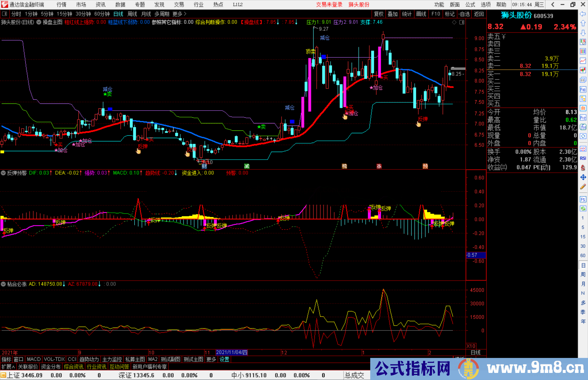Open the minute-line chart icon in sidebar
Screen dimensions: 588x380
[583, 60]
